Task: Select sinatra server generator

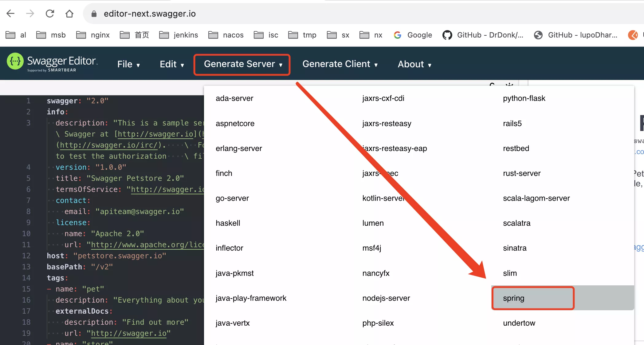Action: [515, 248]
